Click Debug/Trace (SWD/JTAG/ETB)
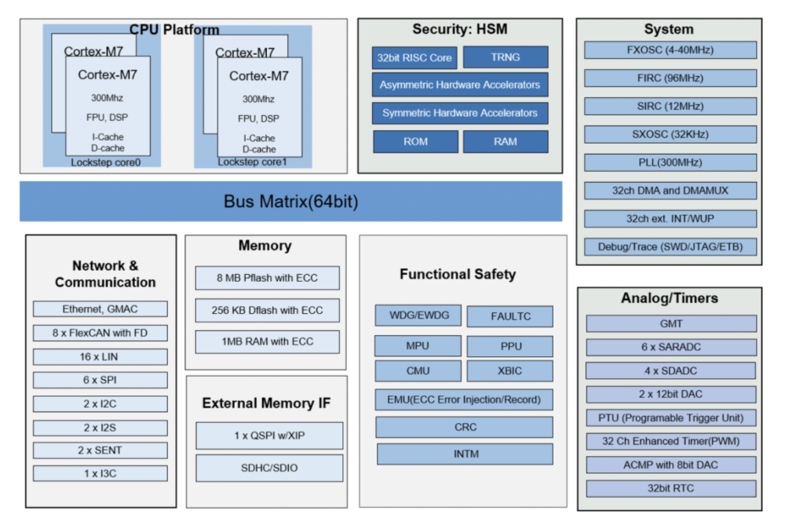This screenshot has height=532, width=785. [x=670, y=248]
